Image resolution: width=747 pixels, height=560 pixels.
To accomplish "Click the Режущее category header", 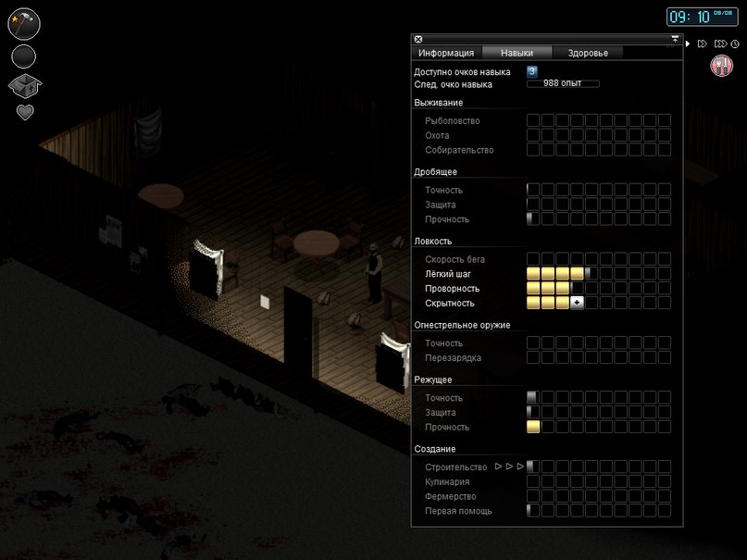I will click(432, 380).
